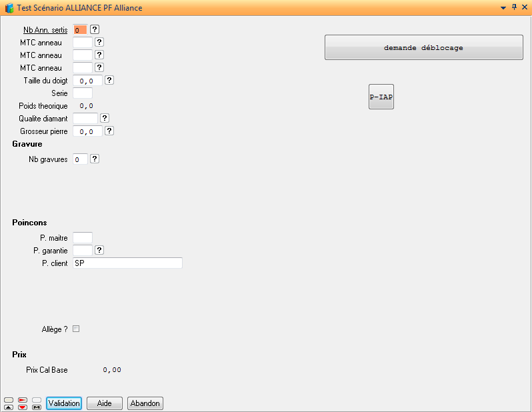Click the black up arrow icon
Screen dimensions: 532x412
tap(9, 407)
